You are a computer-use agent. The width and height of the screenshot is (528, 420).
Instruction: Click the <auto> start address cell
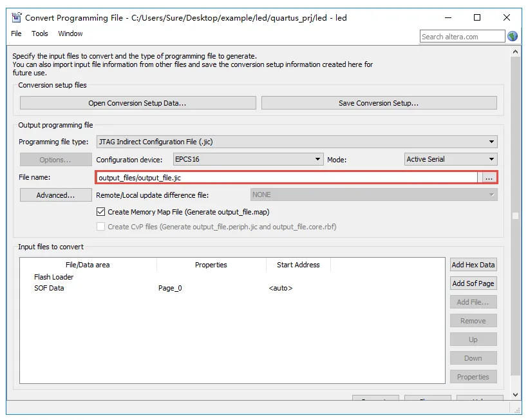[x=281, y=288]
